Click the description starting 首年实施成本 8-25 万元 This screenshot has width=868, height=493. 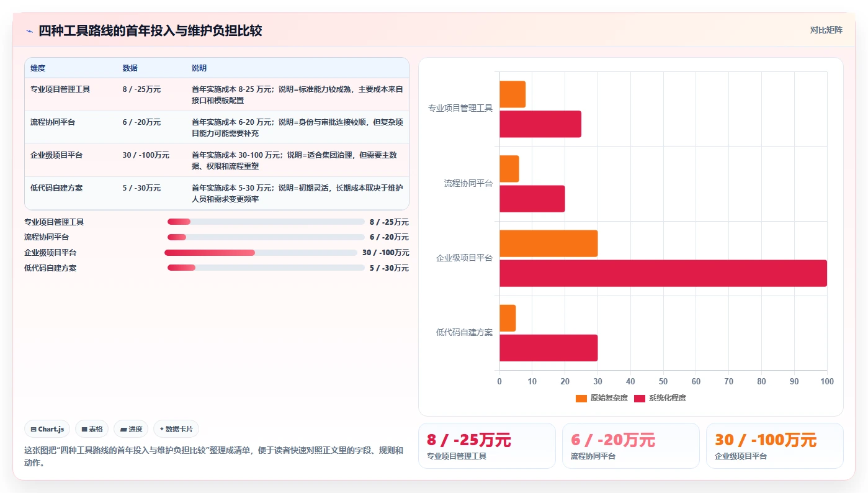click(x=297, y=94)
